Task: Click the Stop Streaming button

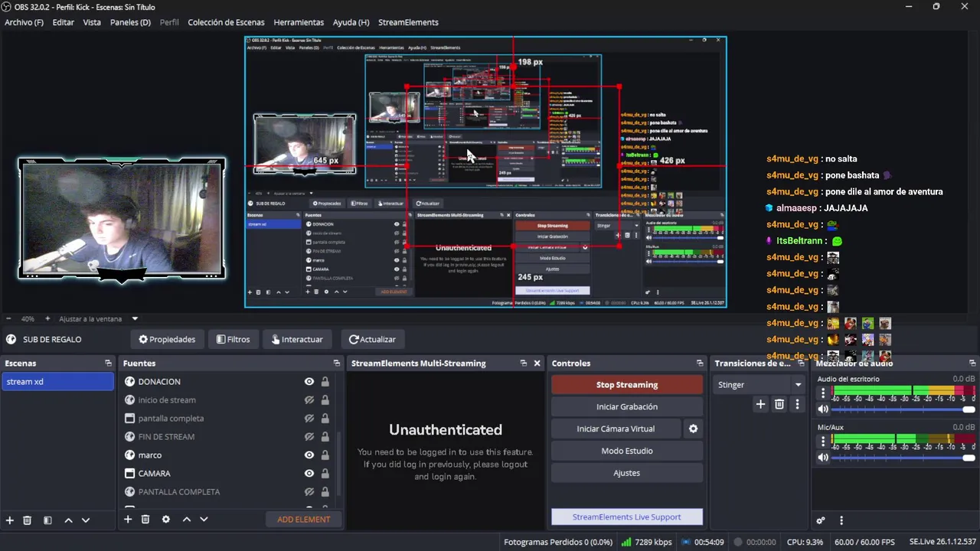Action: [627, 385]
